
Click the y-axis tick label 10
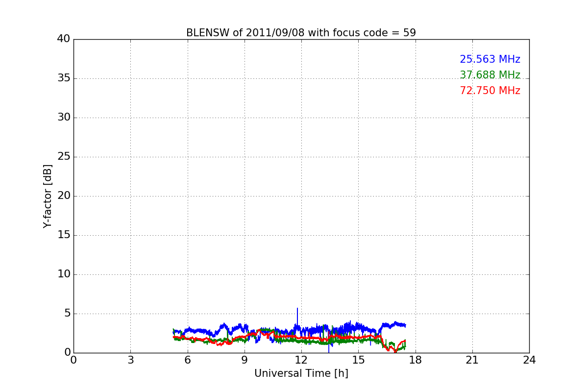click(x=64, y=274)
